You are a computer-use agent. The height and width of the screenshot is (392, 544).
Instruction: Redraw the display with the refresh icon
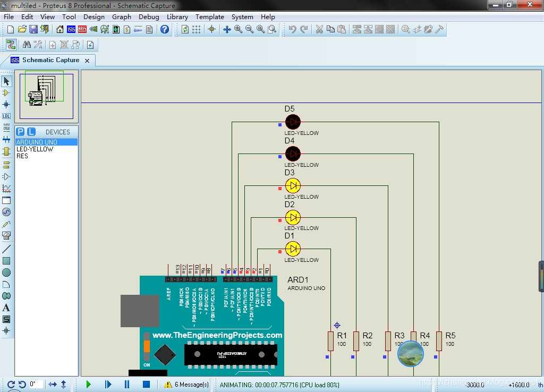click(185, 30)
